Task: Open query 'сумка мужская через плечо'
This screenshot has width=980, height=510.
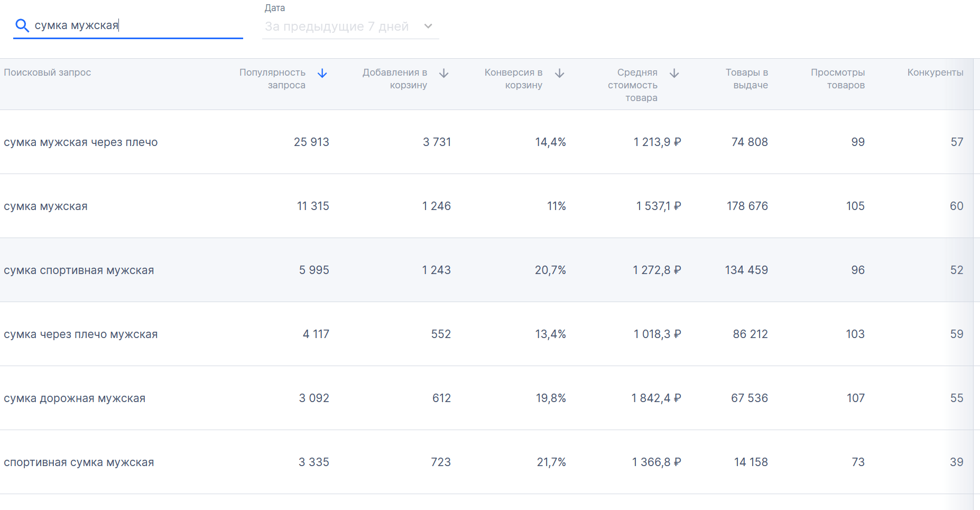Action: pos(81,142)
